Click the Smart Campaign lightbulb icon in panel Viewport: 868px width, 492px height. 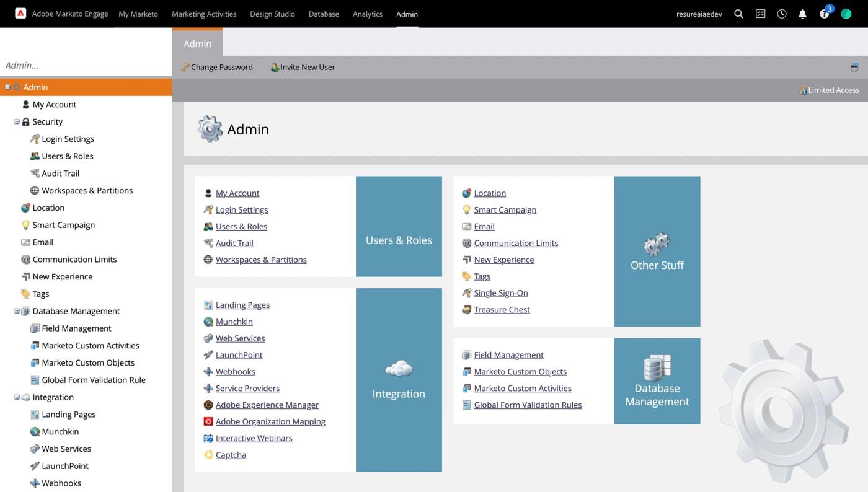click(x=467, y=209)
